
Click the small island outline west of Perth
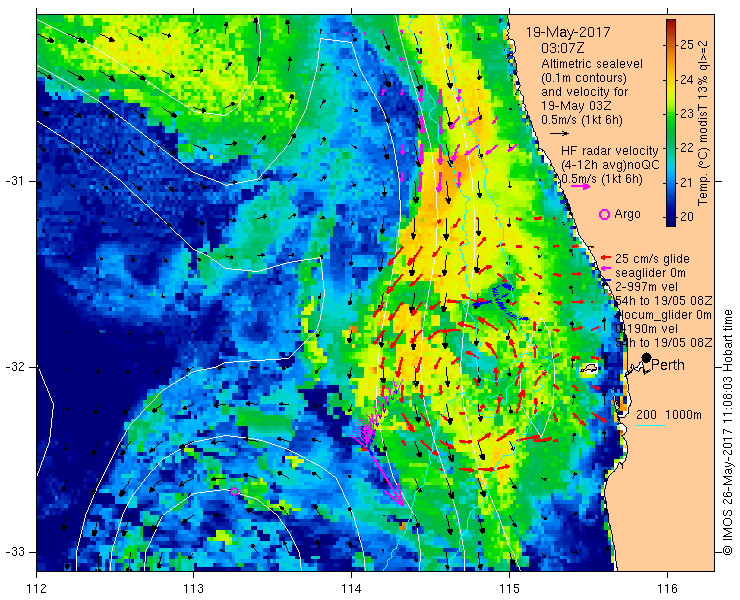tap(589, 369)
